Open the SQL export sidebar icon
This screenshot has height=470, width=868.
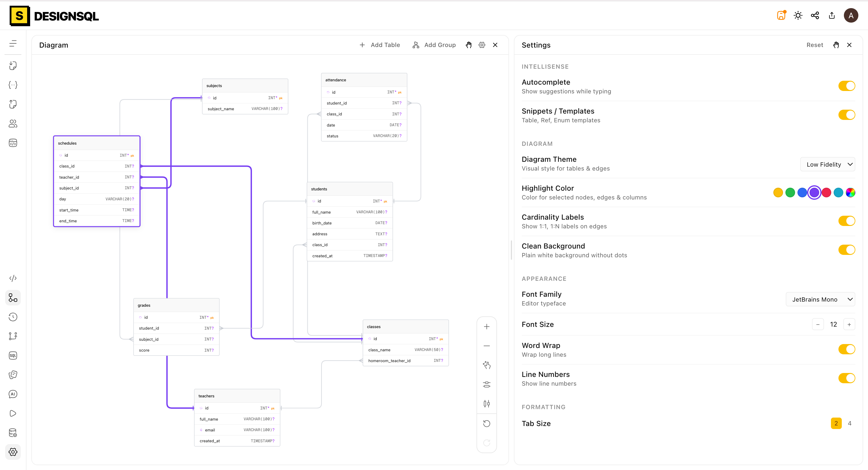tap(13, 356)
